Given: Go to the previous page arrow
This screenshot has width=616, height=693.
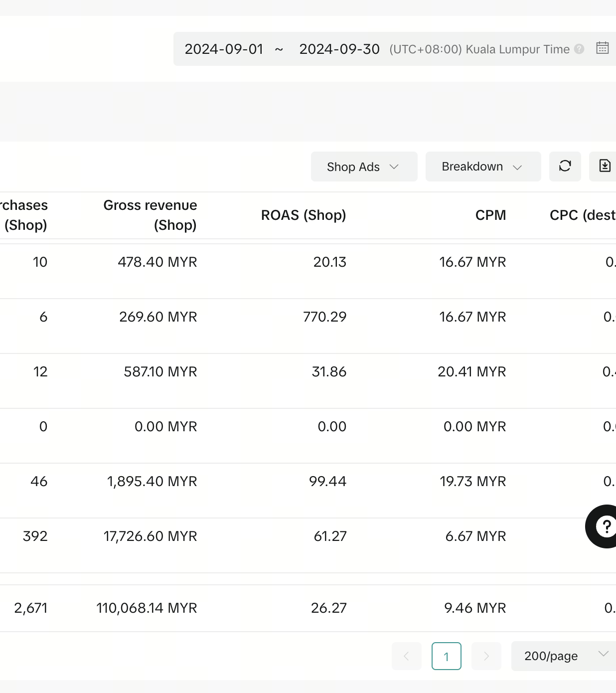Looking at the screenshot, I should click(x=406, y=656).
